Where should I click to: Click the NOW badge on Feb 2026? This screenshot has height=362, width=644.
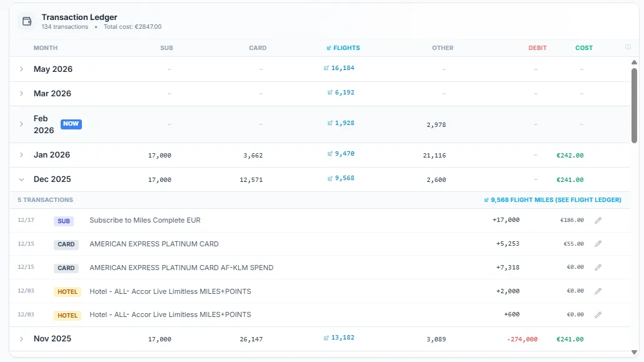[x=71, y=124]
